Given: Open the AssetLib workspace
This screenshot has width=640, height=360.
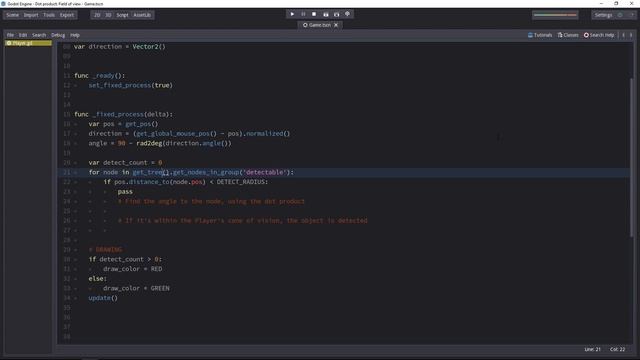Looking at the screenshot, I should coord(142,15).
